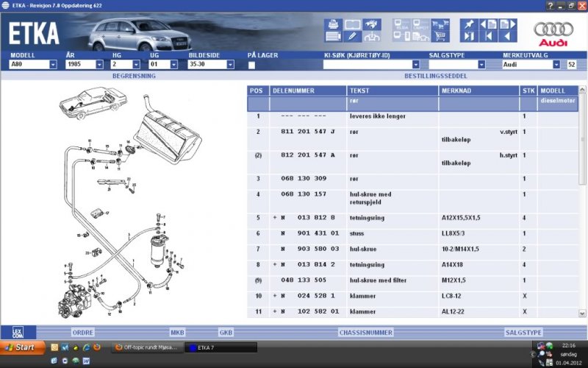Screen dimensions: 588x368
Task: Click the pencil edit icon
Action: [351, 36]
